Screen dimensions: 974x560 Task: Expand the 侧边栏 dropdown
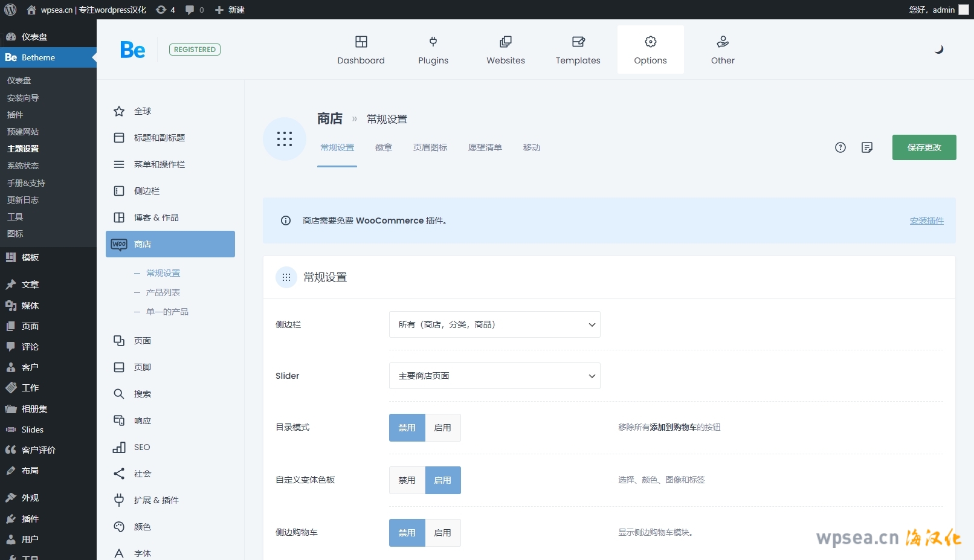pos(494,324)
